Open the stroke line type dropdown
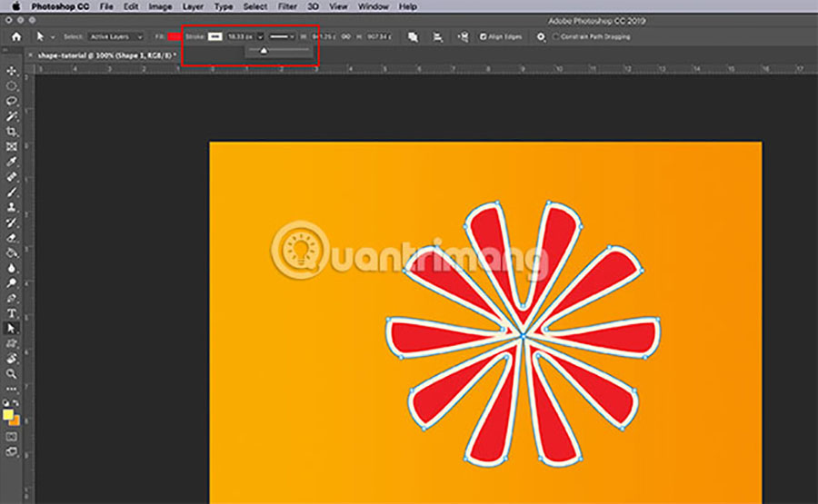The image size is (818, 504). tap(283, 37)
